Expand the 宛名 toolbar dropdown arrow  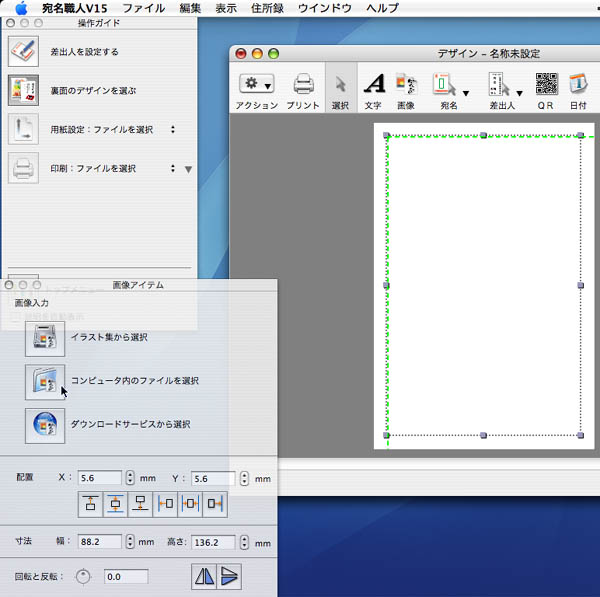point(466,94)
